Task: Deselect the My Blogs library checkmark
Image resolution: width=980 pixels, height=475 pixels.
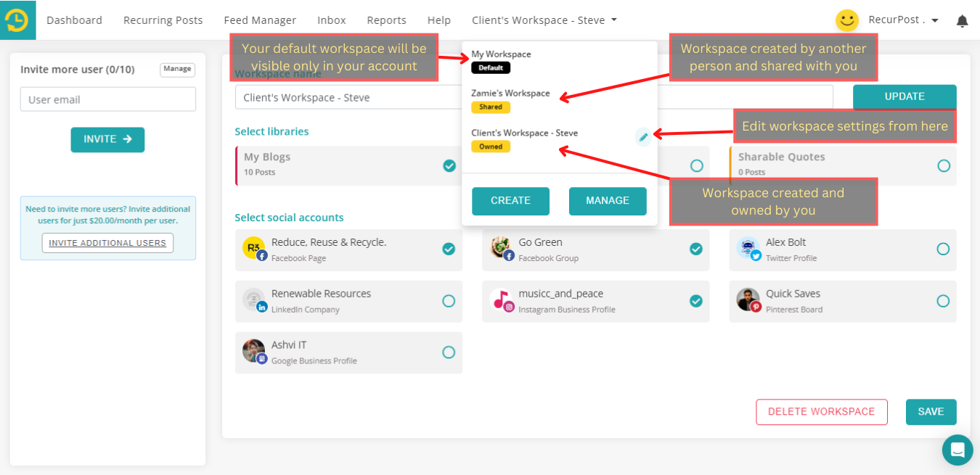Action: 449,165
